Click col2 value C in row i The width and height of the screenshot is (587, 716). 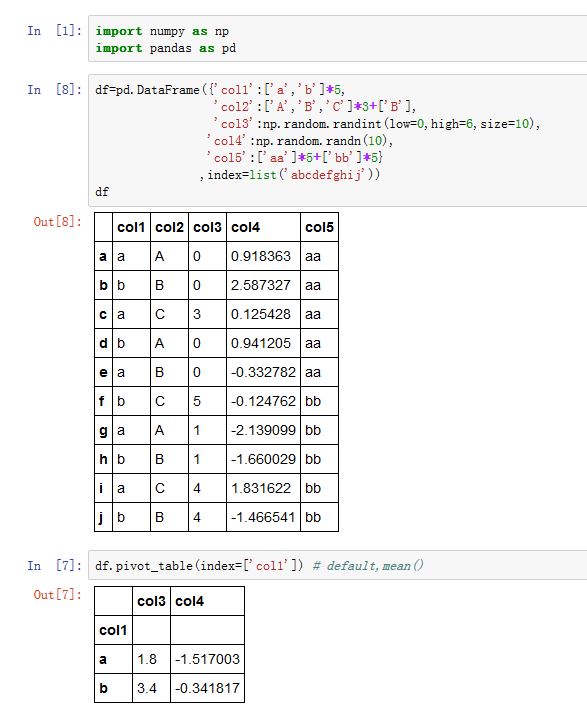[x=159, y=488]
